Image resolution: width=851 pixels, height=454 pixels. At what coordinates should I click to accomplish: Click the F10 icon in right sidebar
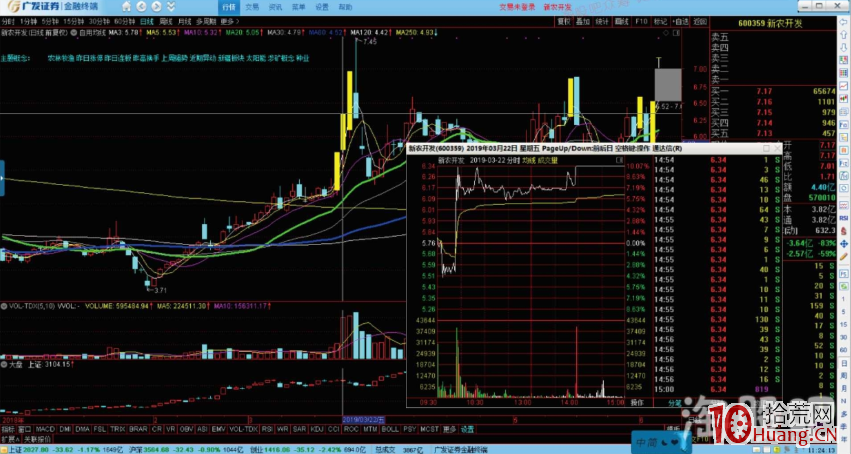tap(844, 124)
